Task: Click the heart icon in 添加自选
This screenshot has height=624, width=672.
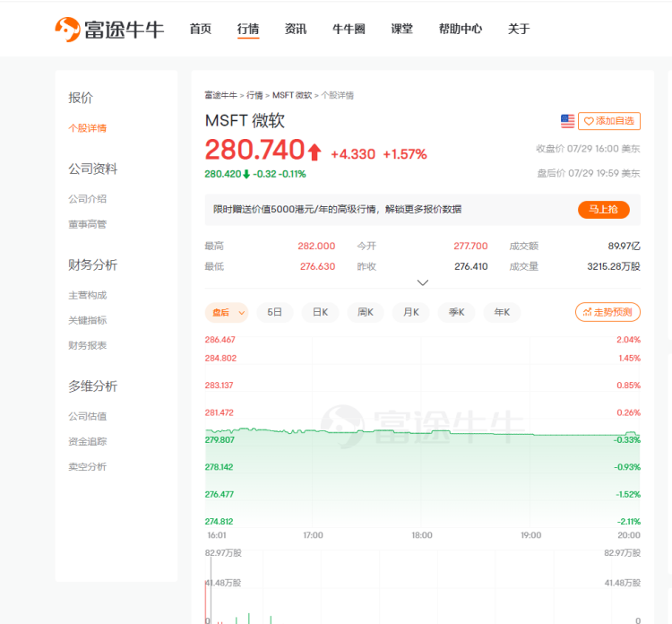Action: point(589,121)
